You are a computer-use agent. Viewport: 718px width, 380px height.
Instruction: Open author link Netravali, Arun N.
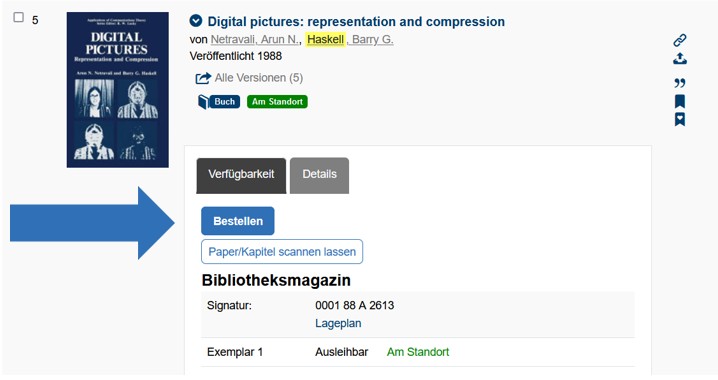pos(255,40)
